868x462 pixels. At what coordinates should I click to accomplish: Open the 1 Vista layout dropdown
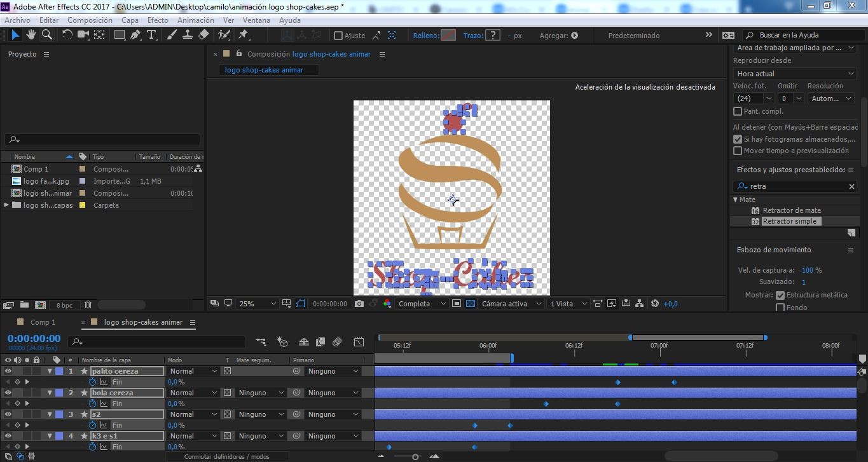(568, 304)
